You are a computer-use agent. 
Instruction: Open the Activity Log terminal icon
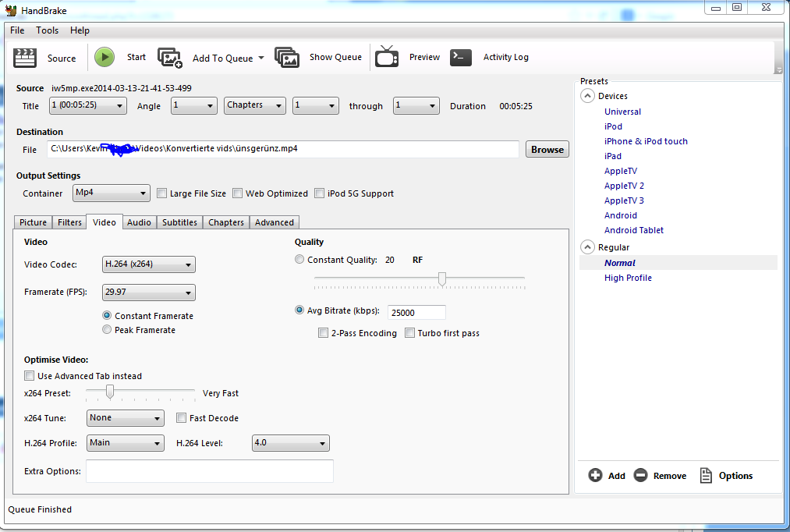[x=460, y=57]
